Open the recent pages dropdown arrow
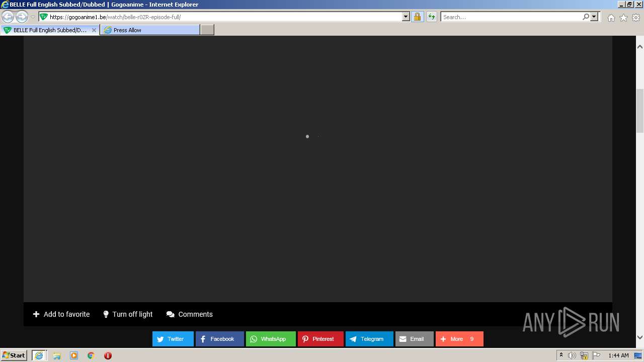644x362 pixels. click(x=33, y=17)
